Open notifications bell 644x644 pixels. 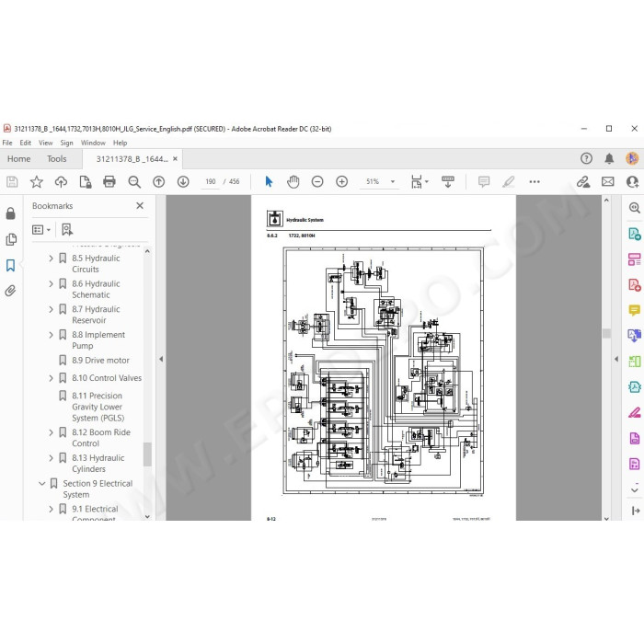[609, 158]
